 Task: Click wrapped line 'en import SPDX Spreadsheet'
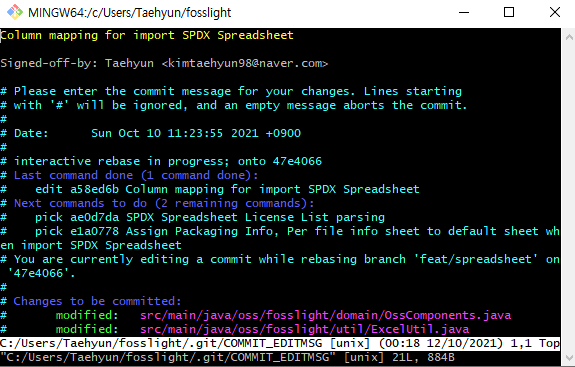(x=91, y=245)
